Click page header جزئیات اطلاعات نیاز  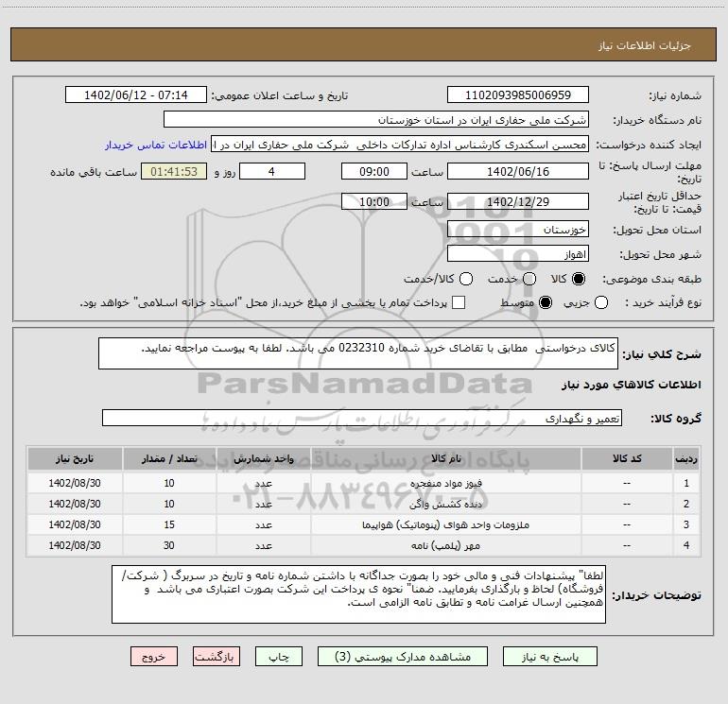coord(645,45)
